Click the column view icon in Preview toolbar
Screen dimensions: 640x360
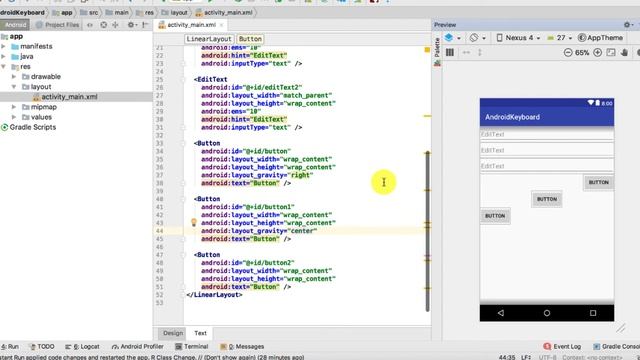pyautogui.click(x=450, y=52)
